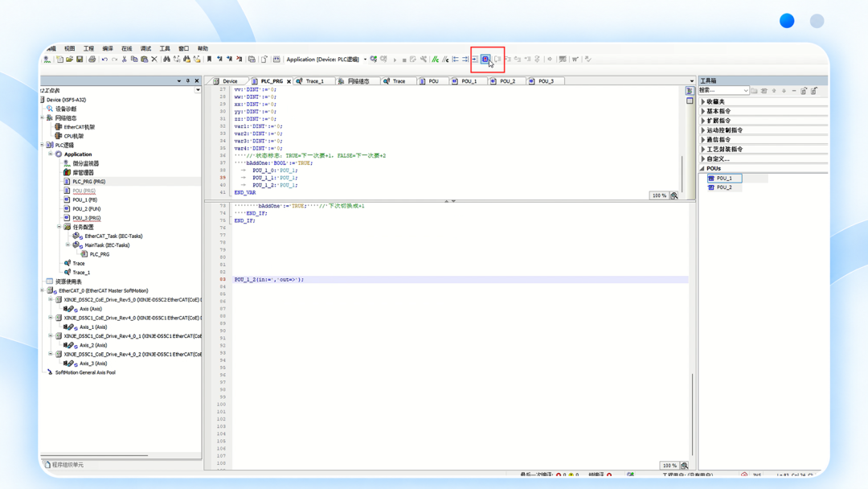Viewport: 868px width, 489px height.
Task: Click the new folder icon in toolbox
Action: tap(754, 91)
